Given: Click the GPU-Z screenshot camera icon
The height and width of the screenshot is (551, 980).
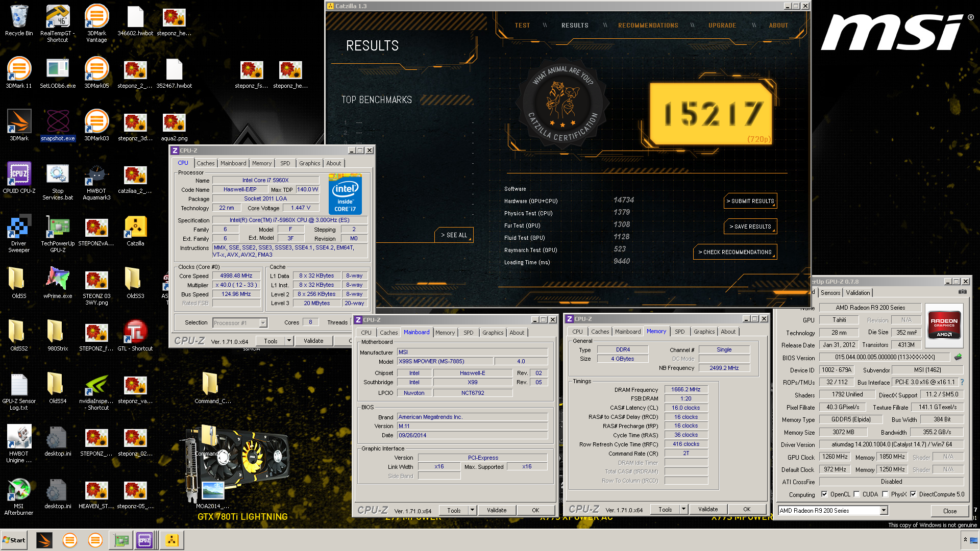Looking at the screenshot, I should point(962,292).
